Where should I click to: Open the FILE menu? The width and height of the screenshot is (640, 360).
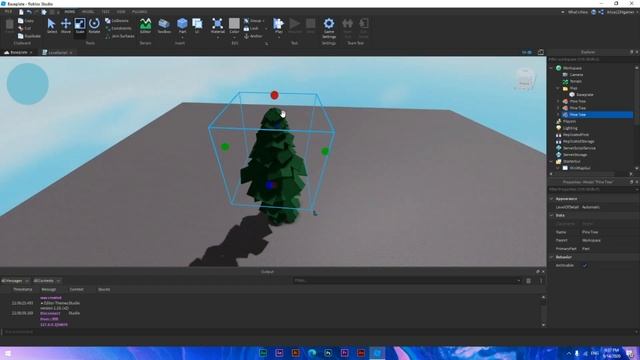click(x=8, y=12)
